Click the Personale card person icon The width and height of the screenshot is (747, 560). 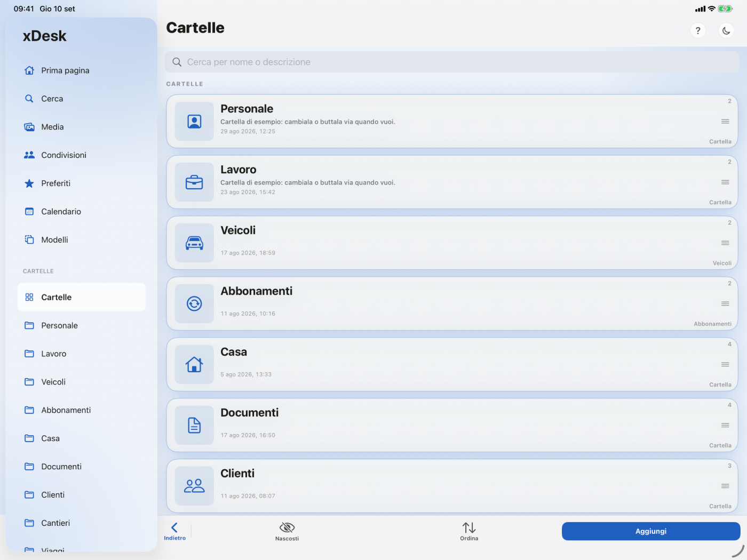click(194, 122)
